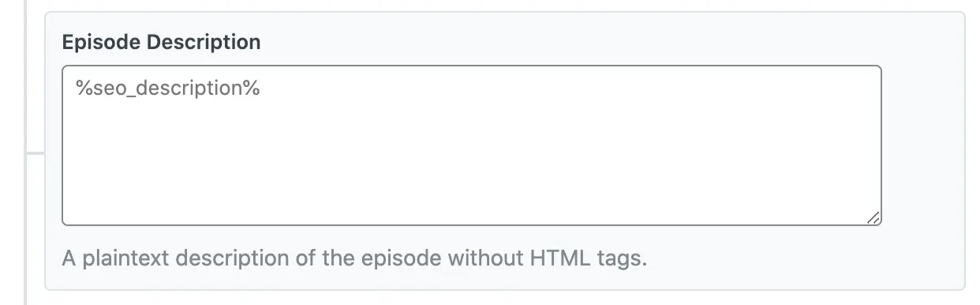Grab the textarea resize handle icon
This screenshot has height=305, width=980.
point(873,217)
